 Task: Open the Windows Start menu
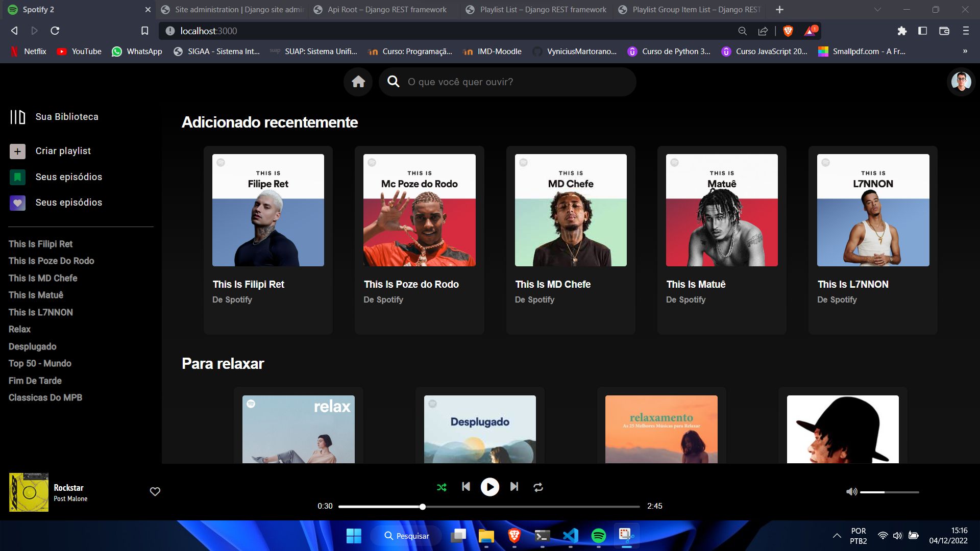click(354, 536)
